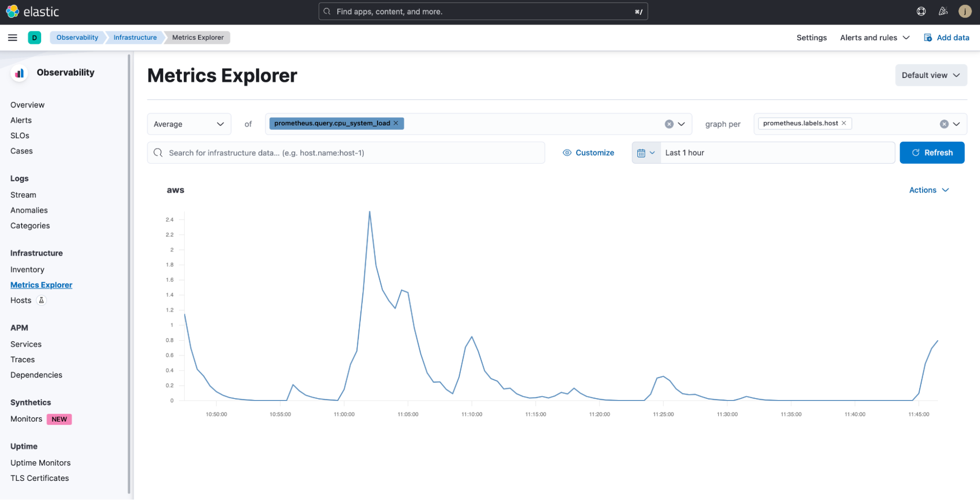Go to Inventory in the sidebar
The height and width of the screenshot is (500, 980).
pyautogui.click(x=27, y=270)
